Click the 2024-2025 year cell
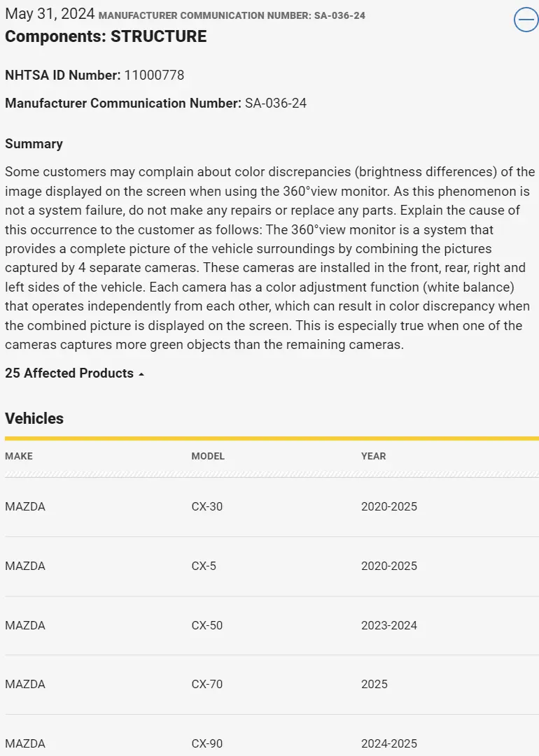This screenshot has width=539, height=756. [x=388, y=743]
